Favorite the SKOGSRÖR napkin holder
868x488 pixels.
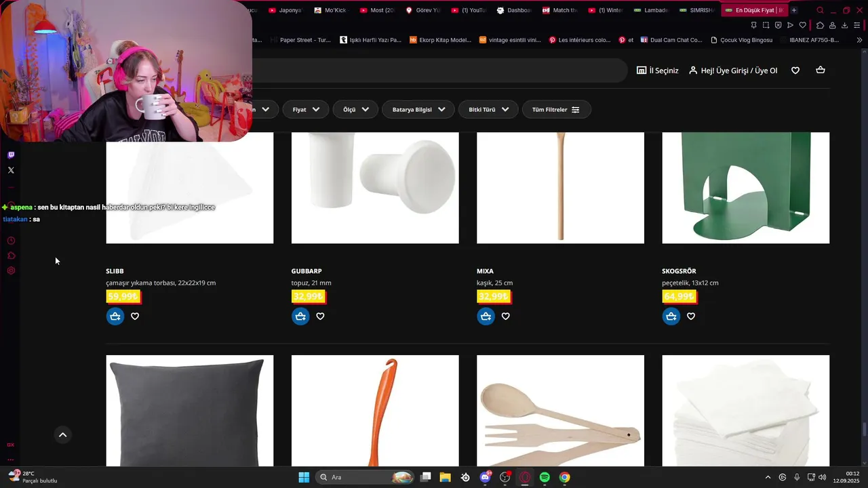691,317
